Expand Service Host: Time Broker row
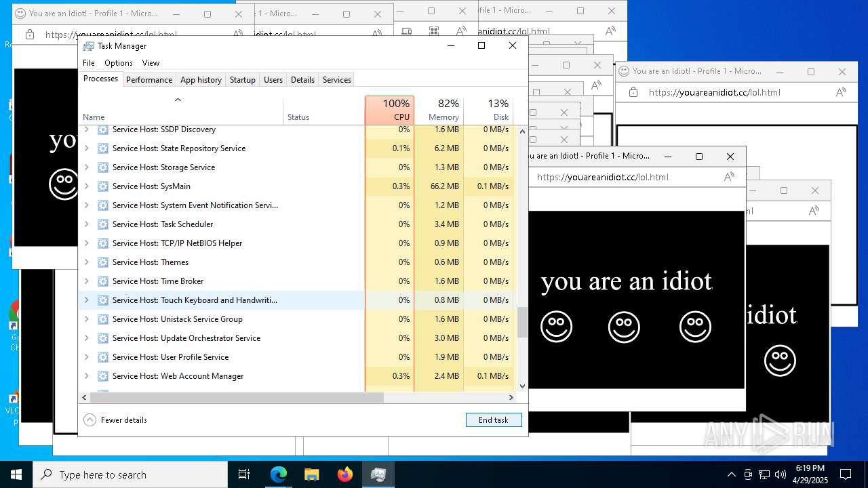The height and width of the screenshot is (488, 868). (x=86, y=281)
